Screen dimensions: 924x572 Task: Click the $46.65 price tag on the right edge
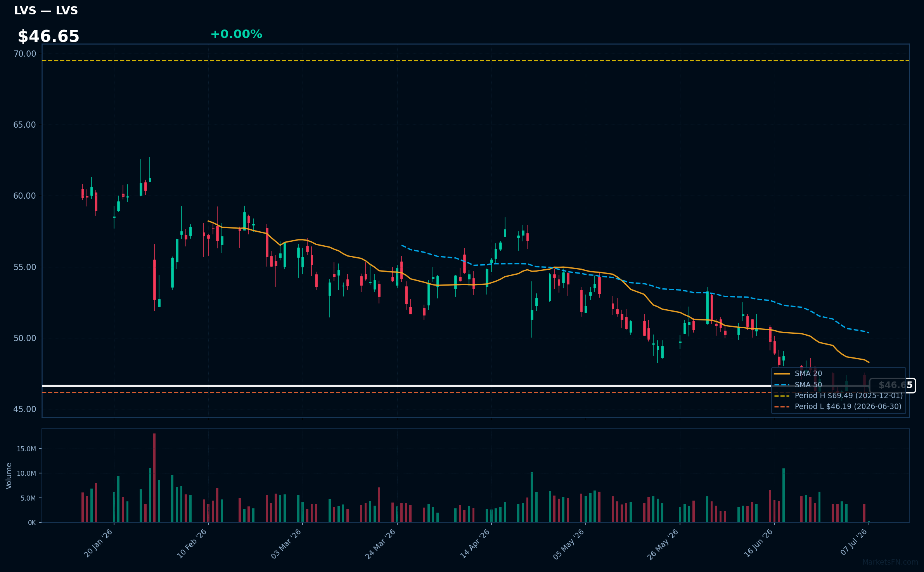893,385
